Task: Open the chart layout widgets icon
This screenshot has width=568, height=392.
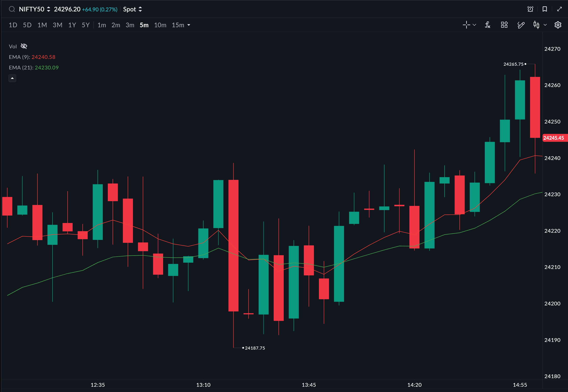Action: [x=504, y=25]
